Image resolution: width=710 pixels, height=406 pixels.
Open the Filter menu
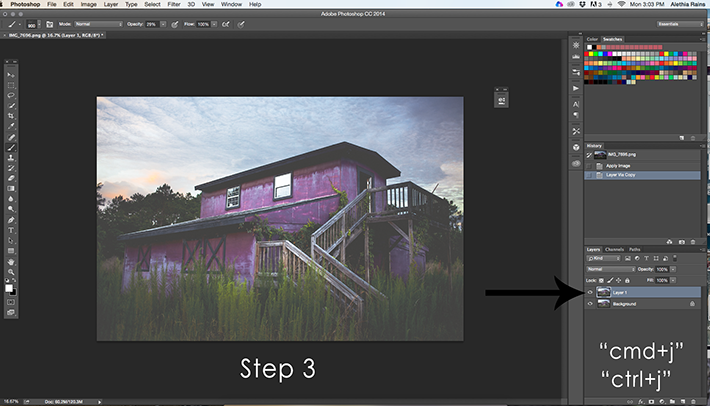click(x=174, y=4)
